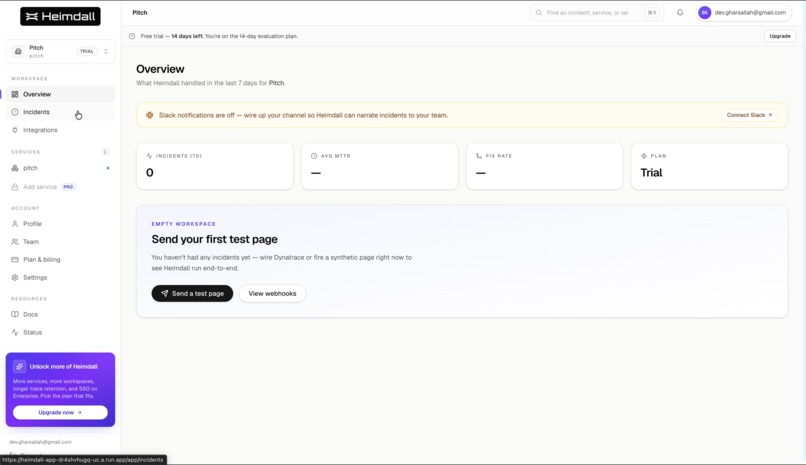806x465 pixels.
Task: Click the Settings gear icon
Action: 15,277
